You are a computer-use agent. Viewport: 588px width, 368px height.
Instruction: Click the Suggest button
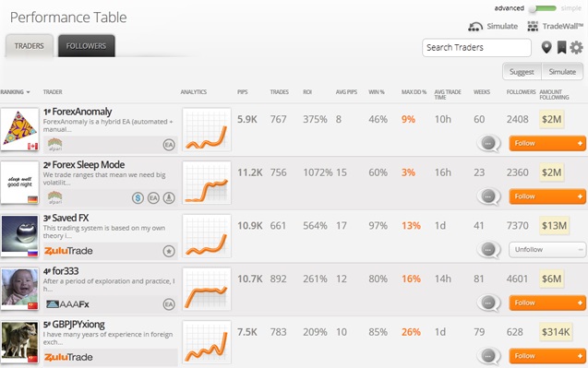(x=522, y=72)
